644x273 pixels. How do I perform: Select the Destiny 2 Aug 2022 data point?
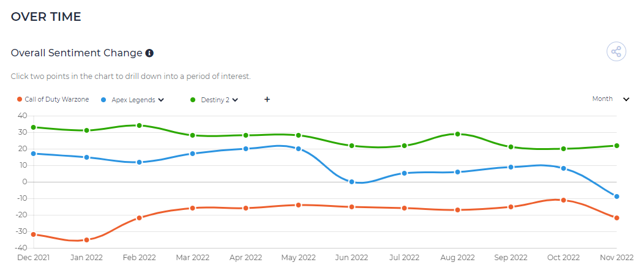pos(457,134)
